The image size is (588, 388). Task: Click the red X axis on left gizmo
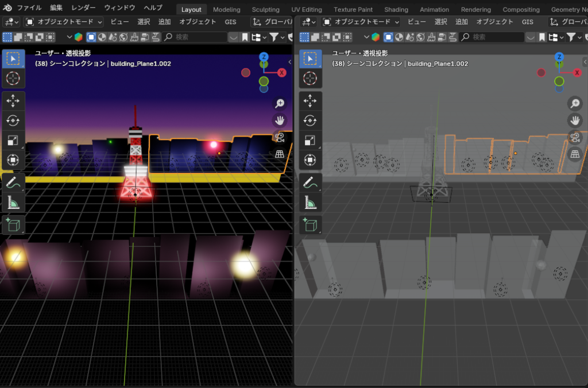pyautogui.click(x=282, y=72)
